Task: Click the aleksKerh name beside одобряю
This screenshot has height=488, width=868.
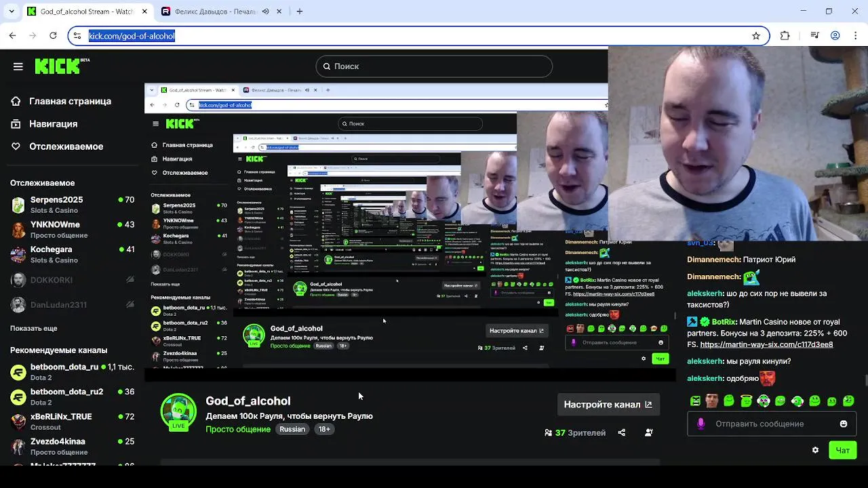Action: (705, 378)
